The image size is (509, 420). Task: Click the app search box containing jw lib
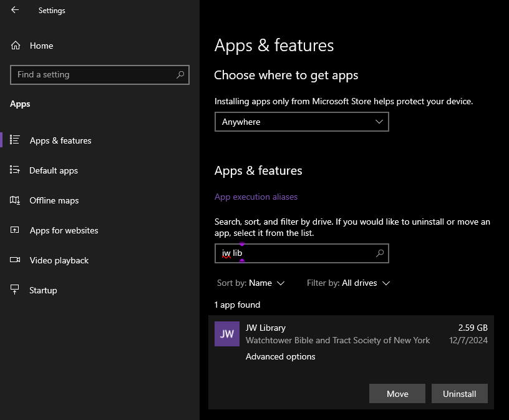[x=301, y=253]
